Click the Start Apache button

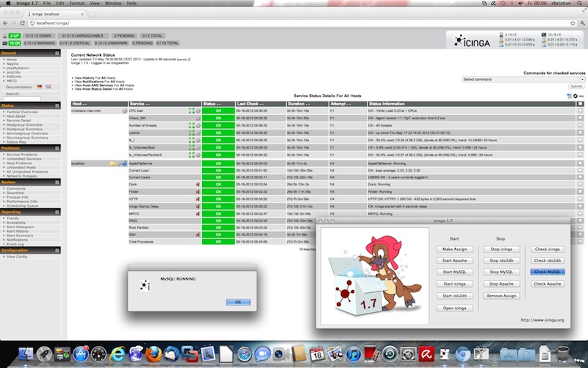coord(454,261)
